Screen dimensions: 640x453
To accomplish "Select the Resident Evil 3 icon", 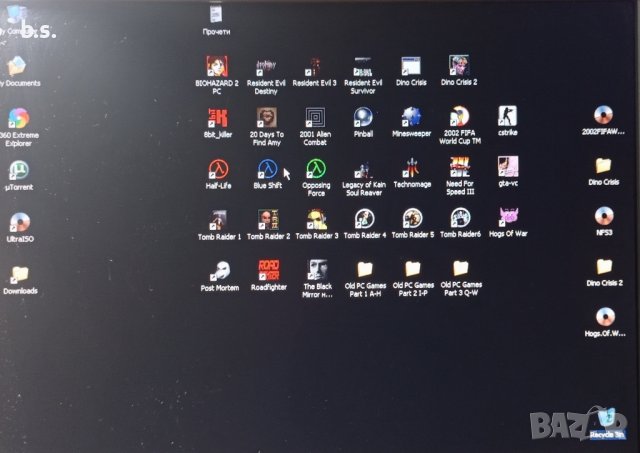I will pyautogui.click(x=315, y=68).
